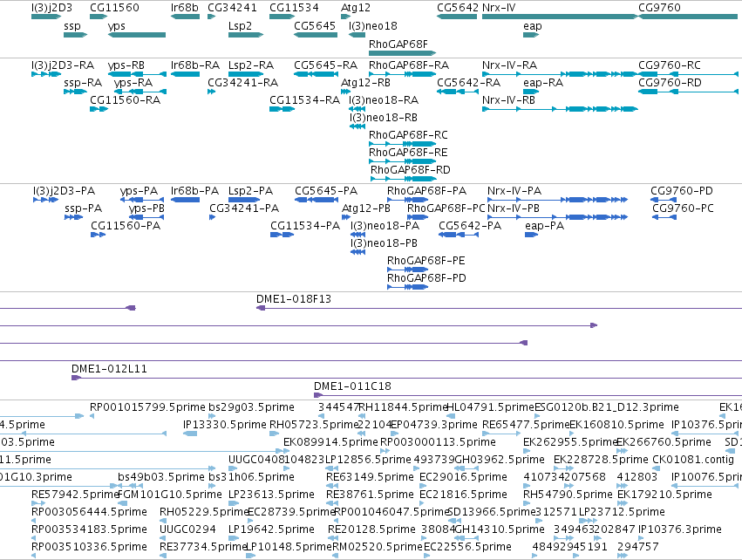Select the RhoGAP68F-PC protein label
The width and height of the screenshot is (742, 560).
[x=446, y=208]
